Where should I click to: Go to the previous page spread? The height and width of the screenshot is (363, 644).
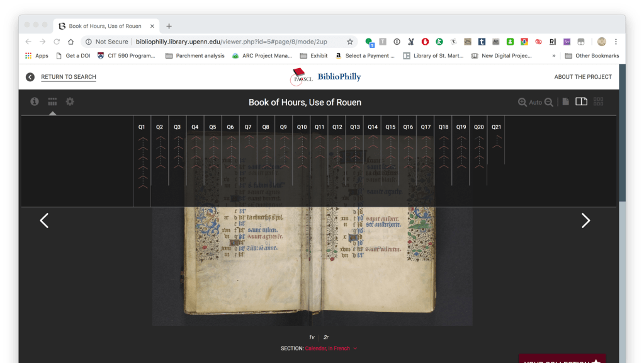click(x=44, y=221)
